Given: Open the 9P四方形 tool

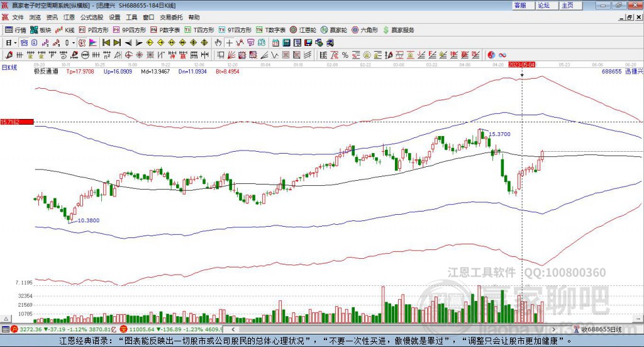Looking at the screenshot, I should 130,30.
